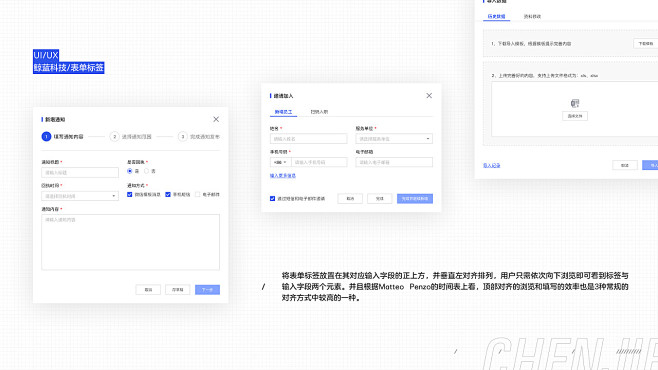The width and height of the screenshot is (658, 370).
Task: Uncheck the mobile SMS notification checkbox
Action: pyautogui.click(x=168, y=195)
